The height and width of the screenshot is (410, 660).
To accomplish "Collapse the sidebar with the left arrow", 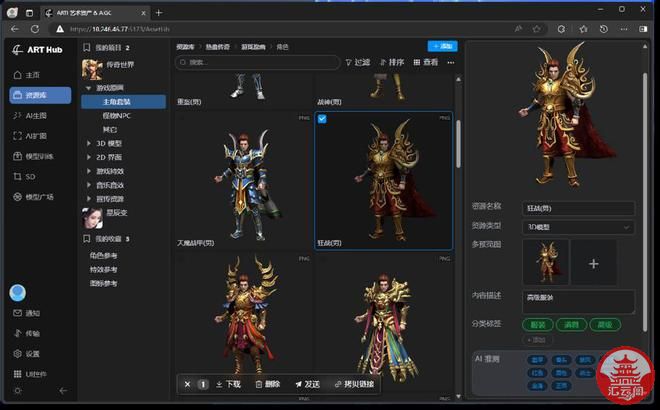I will tap(63, 391).
